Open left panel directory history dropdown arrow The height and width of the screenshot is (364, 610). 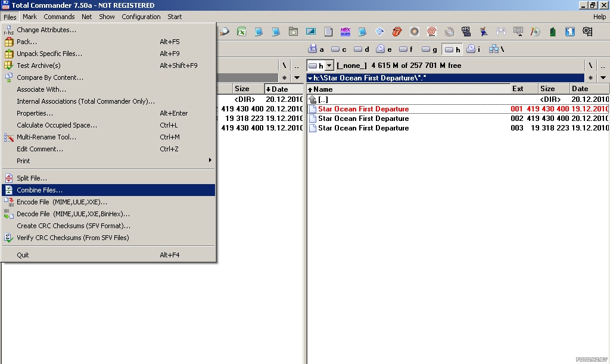click(x=297, y=78)
